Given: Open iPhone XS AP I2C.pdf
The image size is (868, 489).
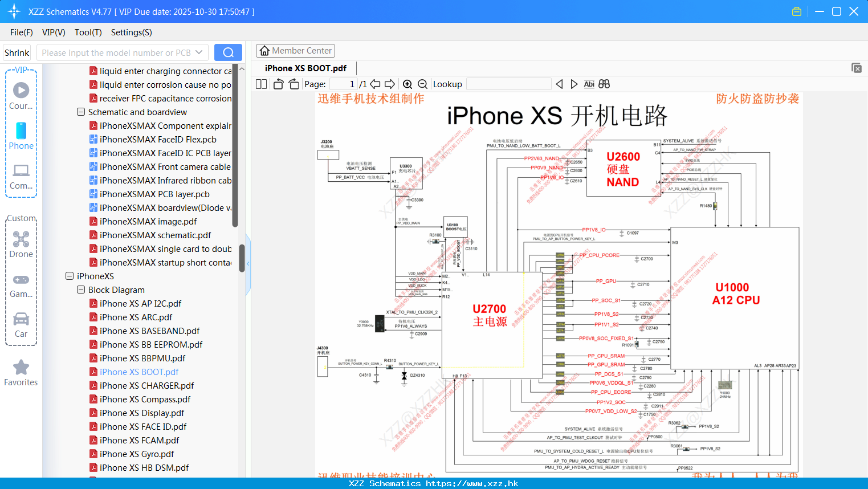Looking at the screenshot, I should (140, 303).
